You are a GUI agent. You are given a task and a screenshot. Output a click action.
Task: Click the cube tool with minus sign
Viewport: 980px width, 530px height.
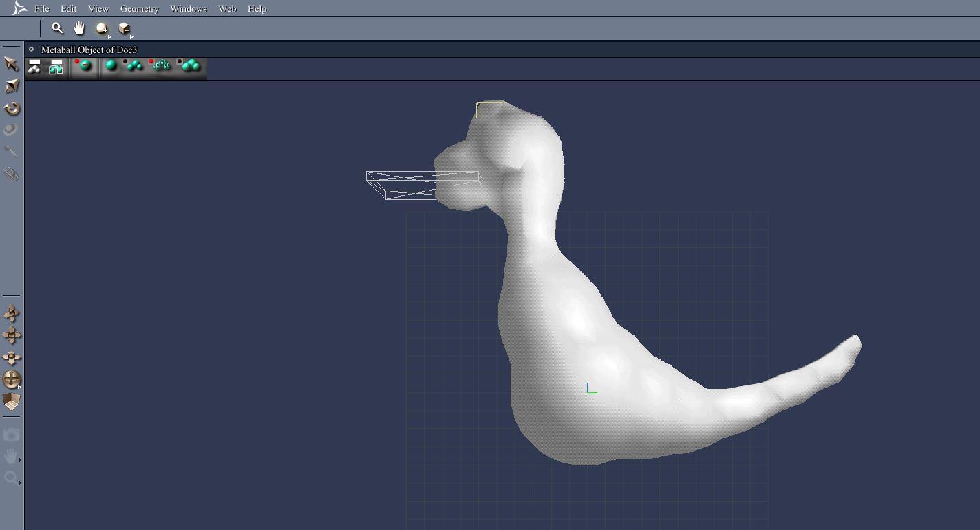125,29
